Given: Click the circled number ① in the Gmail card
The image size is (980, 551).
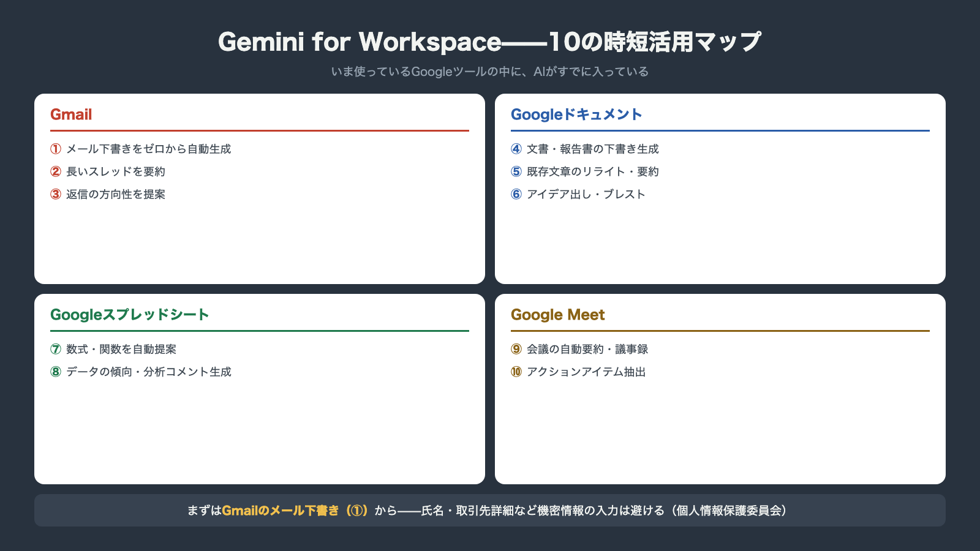Looking at the screenshot, I should [x=56, y=149].
